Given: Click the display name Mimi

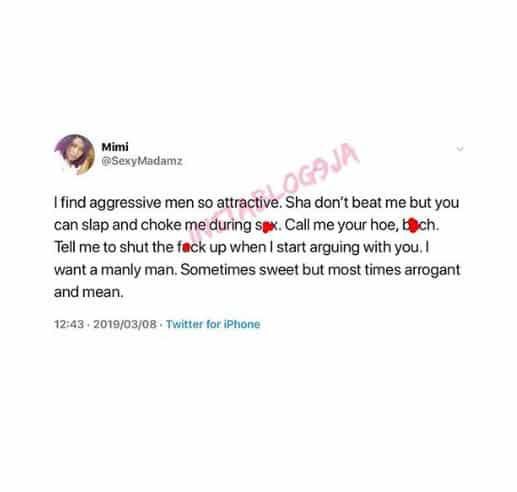Looking at the screenshot, I should pyautogui.click(x=115, y=147).
